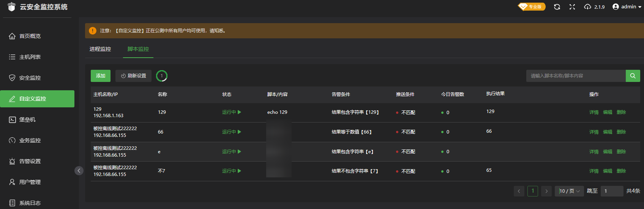This screenshot has width=644, height=209.
Task: Click the script name search field
Action: pyautogui.click(x=575, y=76)
